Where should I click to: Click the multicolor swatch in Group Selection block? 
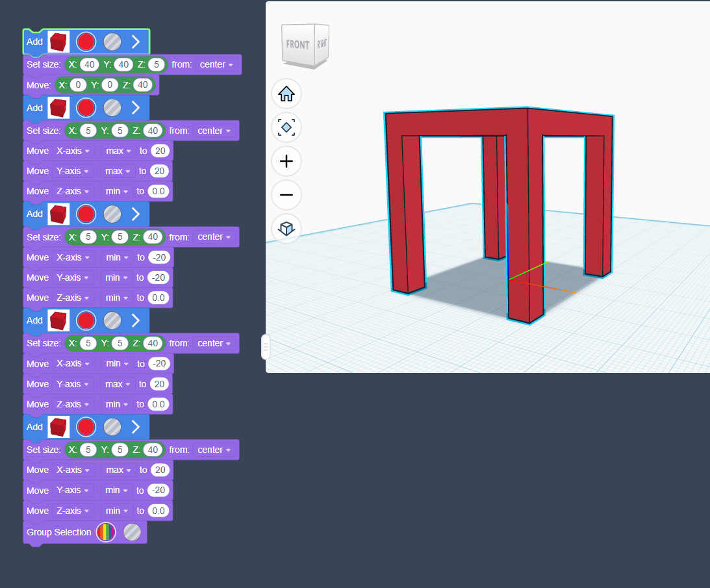[x=106, y=532]
